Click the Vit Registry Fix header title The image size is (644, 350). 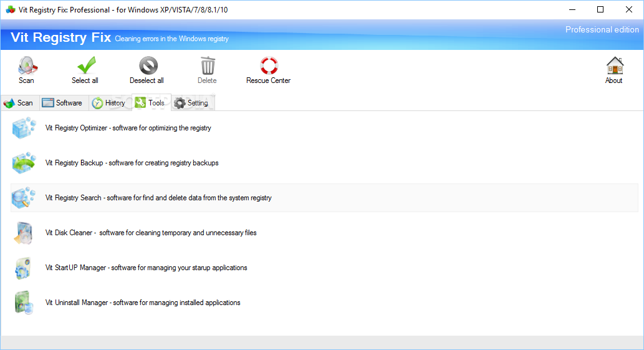pos(61,37)
